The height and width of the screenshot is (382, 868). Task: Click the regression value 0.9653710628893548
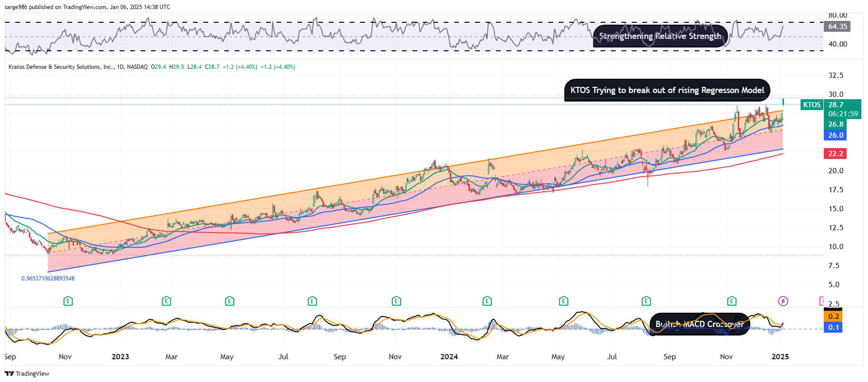[48, 279]
